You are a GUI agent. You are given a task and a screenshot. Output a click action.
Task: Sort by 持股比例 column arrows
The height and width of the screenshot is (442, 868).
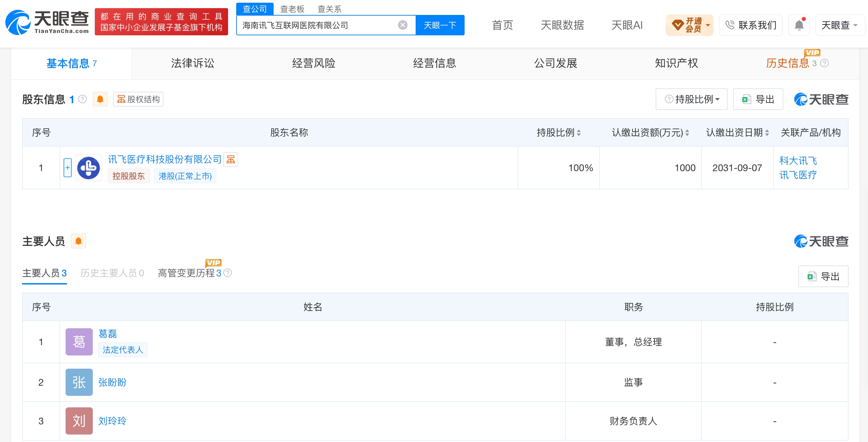(x=579, y=133)
